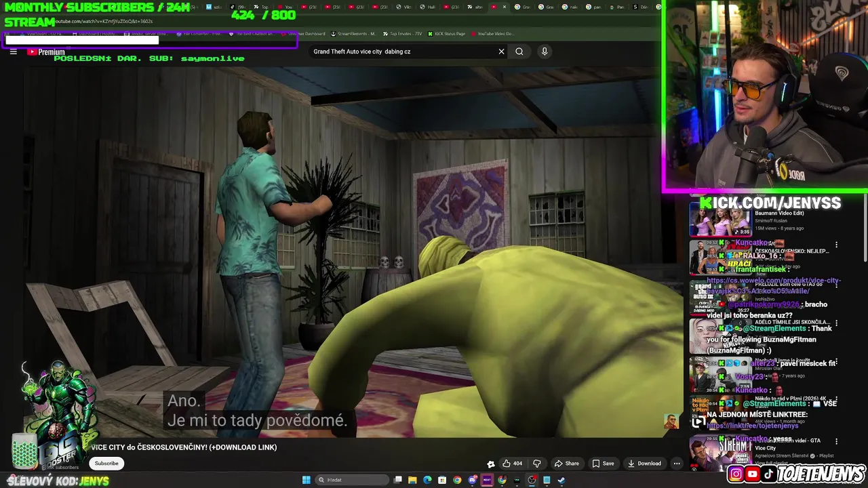Open Microsoft Edge from the taskbar
Viewport: 868px width, 488px height.
pyautogui.click(x=427, y=481)
